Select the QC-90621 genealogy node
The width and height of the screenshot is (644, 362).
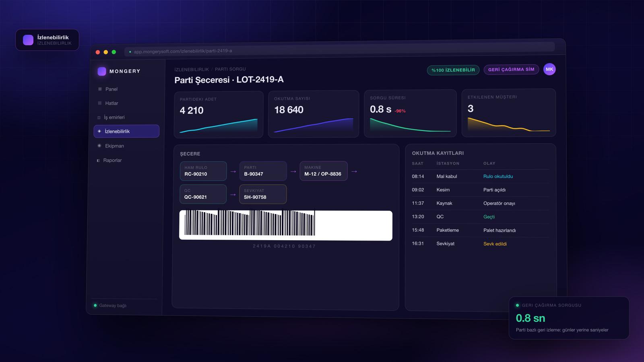click(x=203, y=194)
